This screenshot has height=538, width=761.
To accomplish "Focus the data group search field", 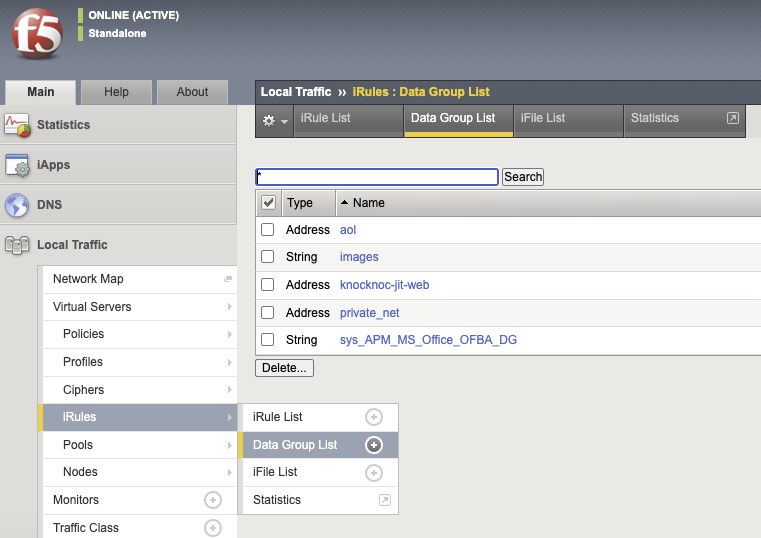I will [x=377, y=177].
